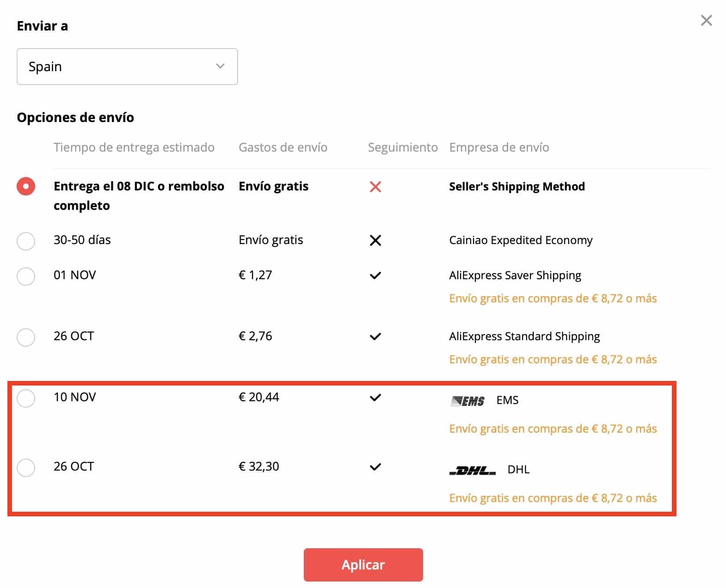The height and width of the screenshot is (588, 726).
Task: Click the selected Entrega el 08 DIC radio button
Action: point(26,187)
